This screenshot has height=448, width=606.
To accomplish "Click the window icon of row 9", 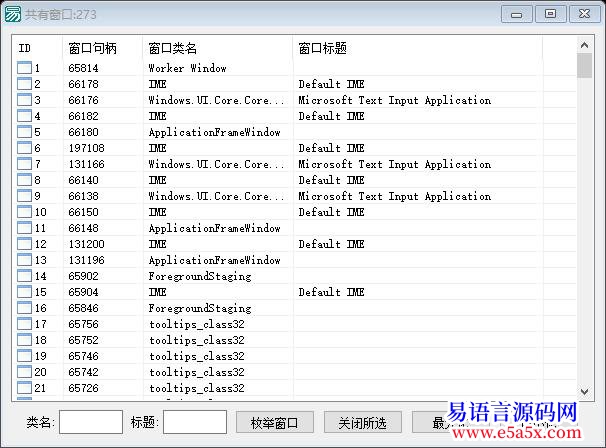I will pyautogui.click(x=24, y=196).
